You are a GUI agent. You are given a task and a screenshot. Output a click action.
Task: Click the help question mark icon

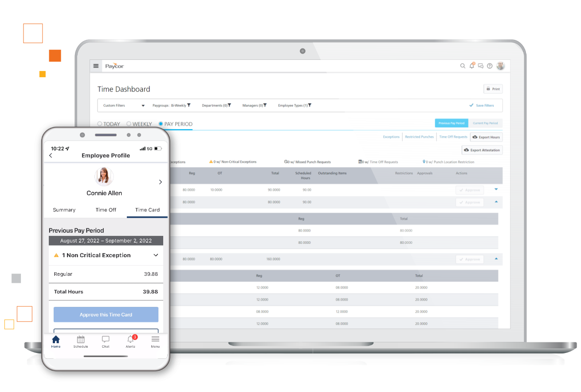click(x=490, y=66)
